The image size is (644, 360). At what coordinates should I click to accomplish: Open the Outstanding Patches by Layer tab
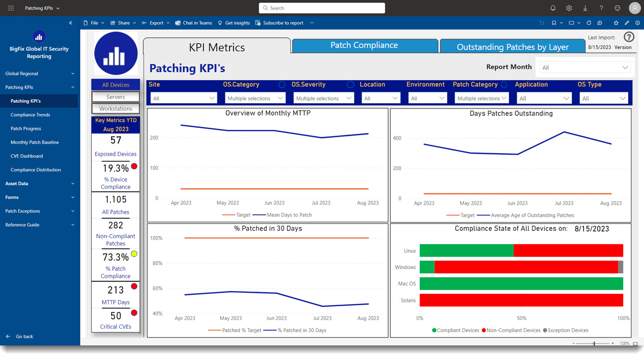(512, 47)
